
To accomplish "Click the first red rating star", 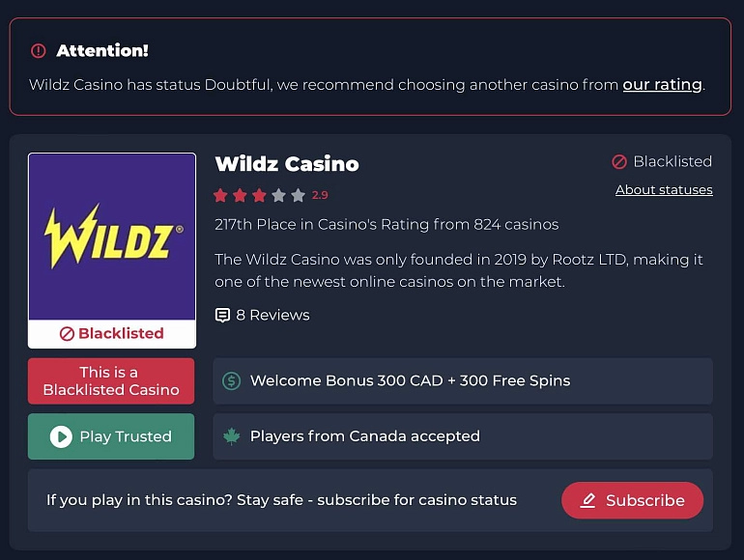I will click(x=220, y=195).
